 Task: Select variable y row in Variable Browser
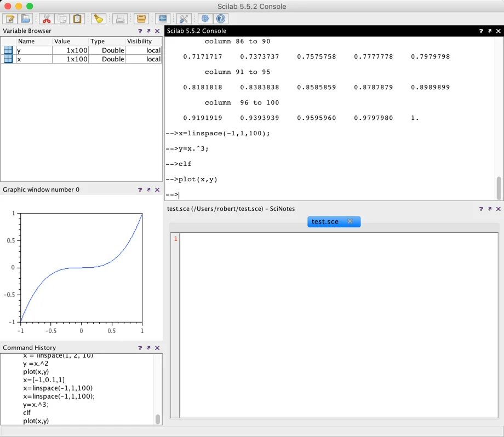pos(82,50)
